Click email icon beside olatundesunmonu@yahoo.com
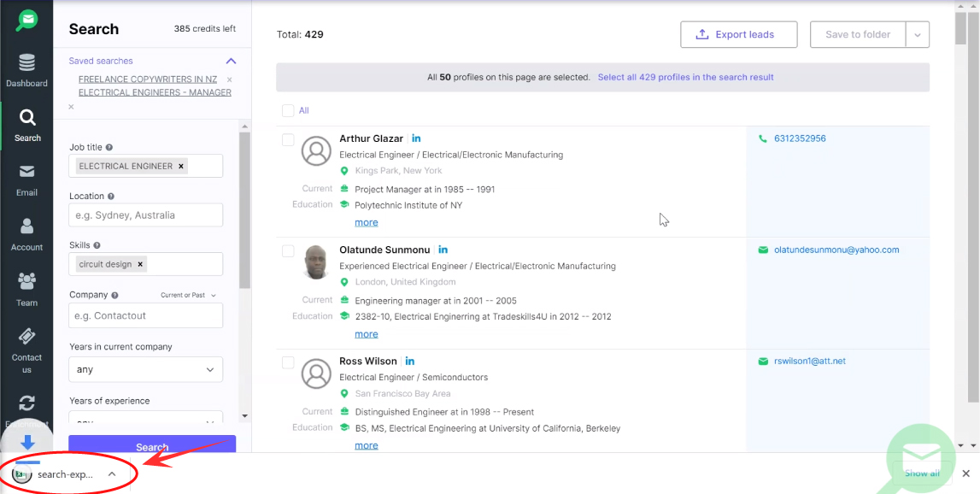The height and width of the screenshot is (494, 980). pyautogui.click(x=762, y=250)
